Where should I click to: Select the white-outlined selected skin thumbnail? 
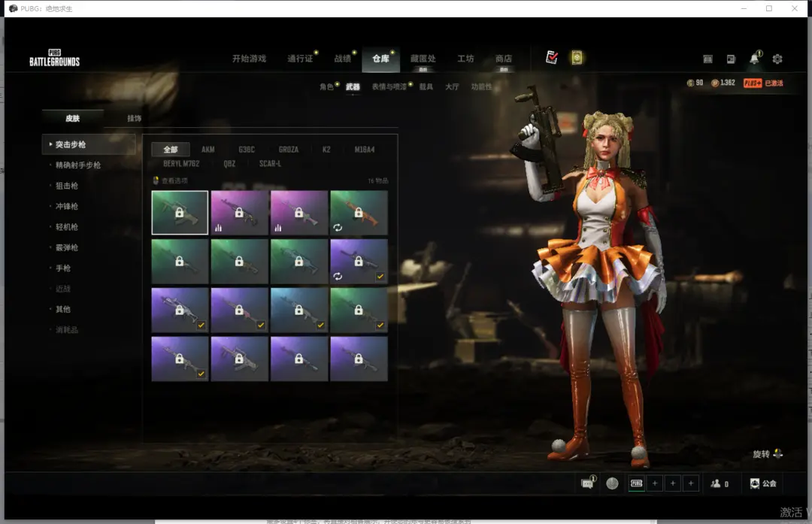pyautogui.click(x=180, y=213)
